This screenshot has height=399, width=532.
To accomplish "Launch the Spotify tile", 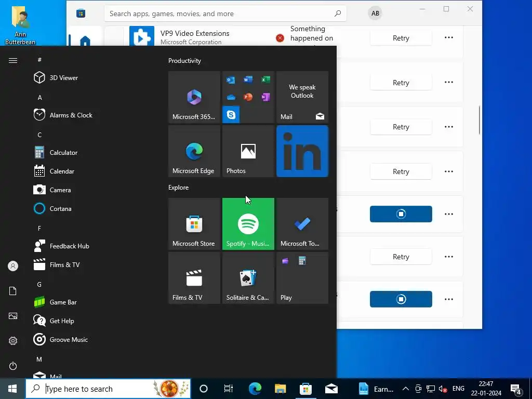I will [x=248, y=224].
